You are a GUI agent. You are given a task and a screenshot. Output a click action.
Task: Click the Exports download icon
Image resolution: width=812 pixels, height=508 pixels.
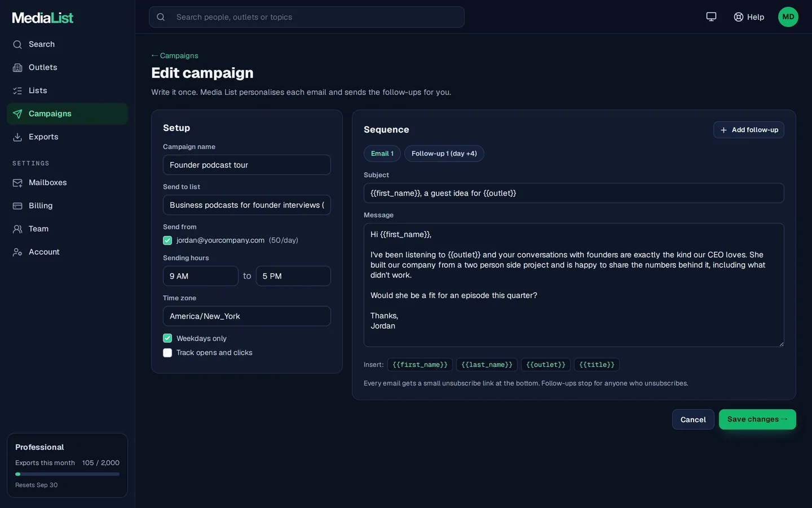click(17, 137)
